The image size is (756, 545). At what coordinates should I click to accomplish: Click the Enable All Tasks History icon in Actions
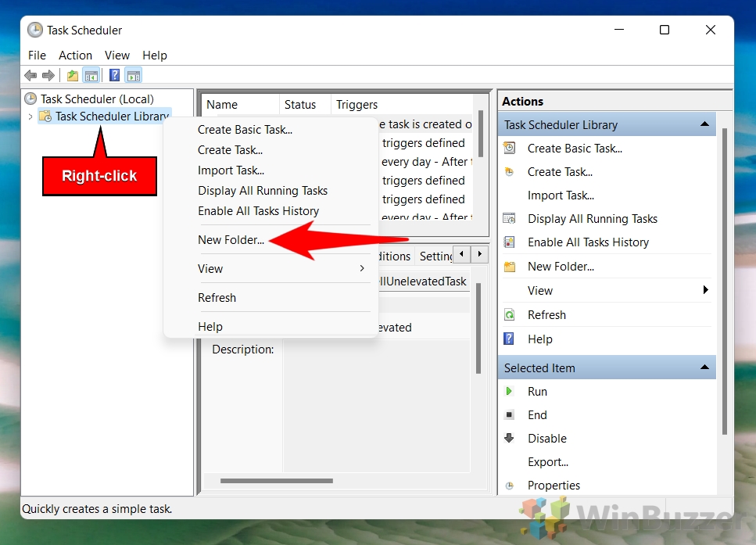tap(509, 242)
